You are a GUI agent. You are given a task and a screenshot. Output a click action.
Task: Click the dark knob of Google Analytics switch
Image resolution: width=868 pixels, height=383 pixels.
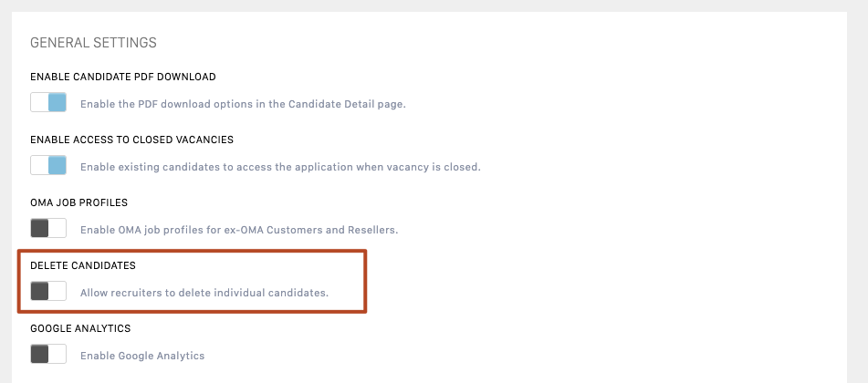click(39, 355)
